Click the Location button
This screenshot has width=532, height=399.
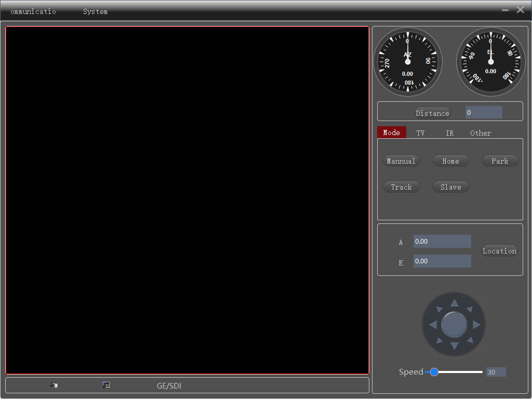pyautogui.click(x=499, y=251)
